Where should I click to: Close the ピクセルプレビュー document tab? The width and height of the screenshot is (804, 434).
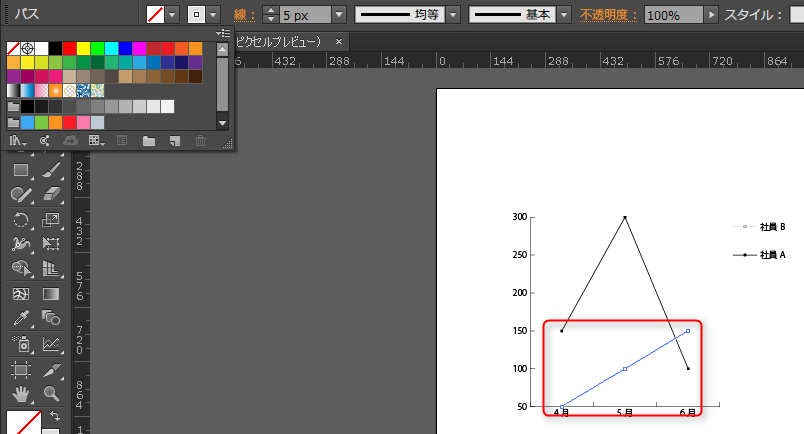(x=339, y=42)
